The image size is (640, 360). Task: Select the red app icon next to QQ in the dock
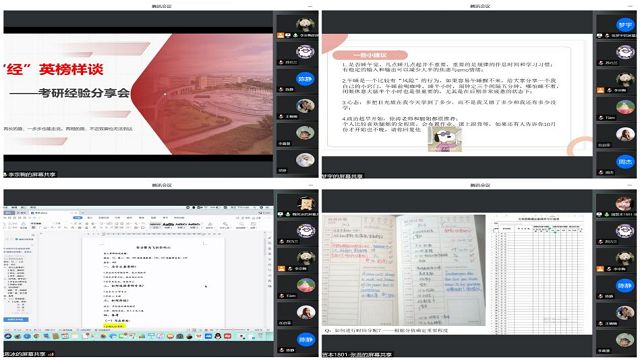point(227,336)
